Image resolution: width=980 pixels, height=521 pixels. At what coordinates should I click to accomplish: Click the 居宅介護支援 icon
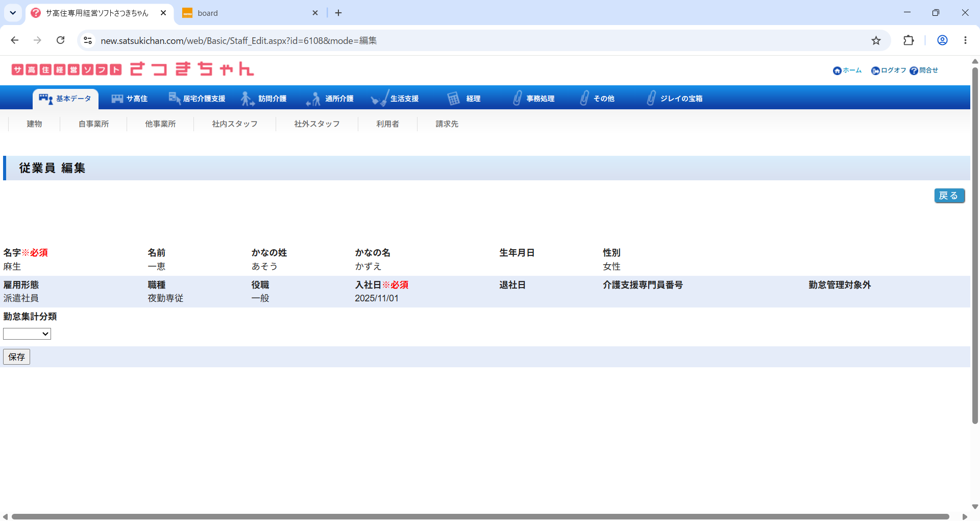pyautogui.click(x=174, y=98)
